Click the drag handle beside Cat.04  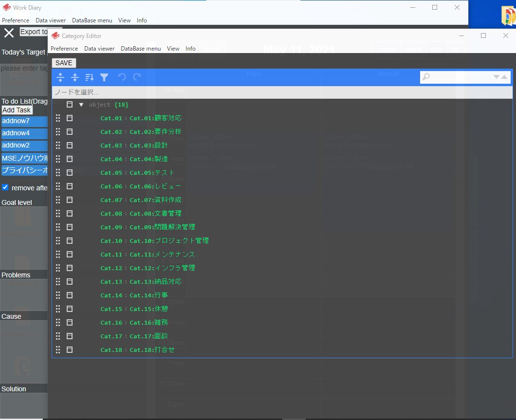click(58, 159)
